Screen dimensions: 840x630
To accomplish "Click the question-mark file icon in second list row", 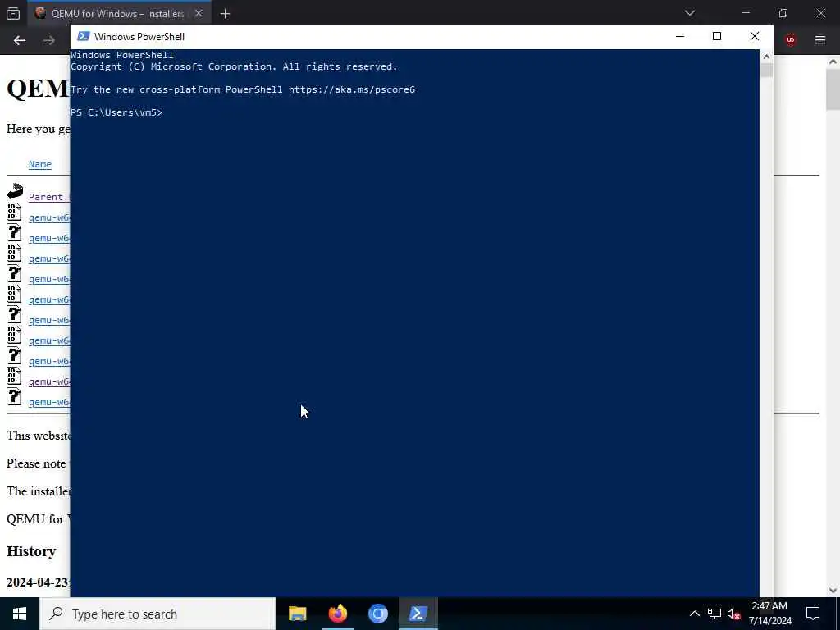I will 15,232.
